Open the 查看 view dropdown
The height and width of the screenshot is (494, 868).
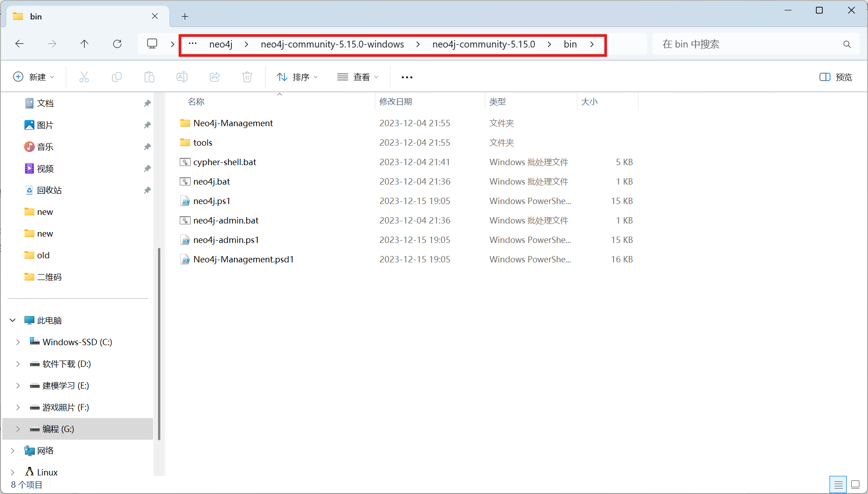[x=358, y=77]
